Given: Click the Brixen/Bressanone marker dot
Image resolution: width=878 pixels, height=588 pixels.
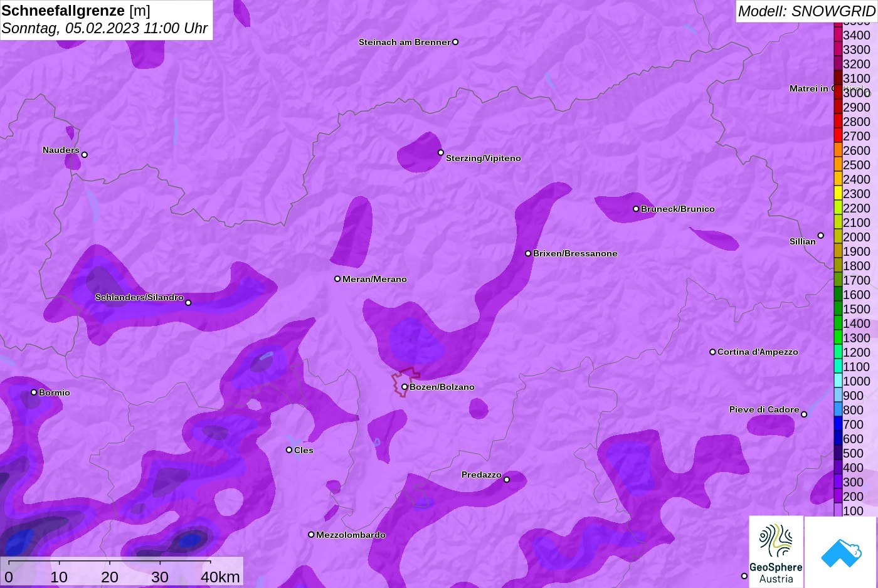Looking at the screenshot, I should [x=528, y=253].
